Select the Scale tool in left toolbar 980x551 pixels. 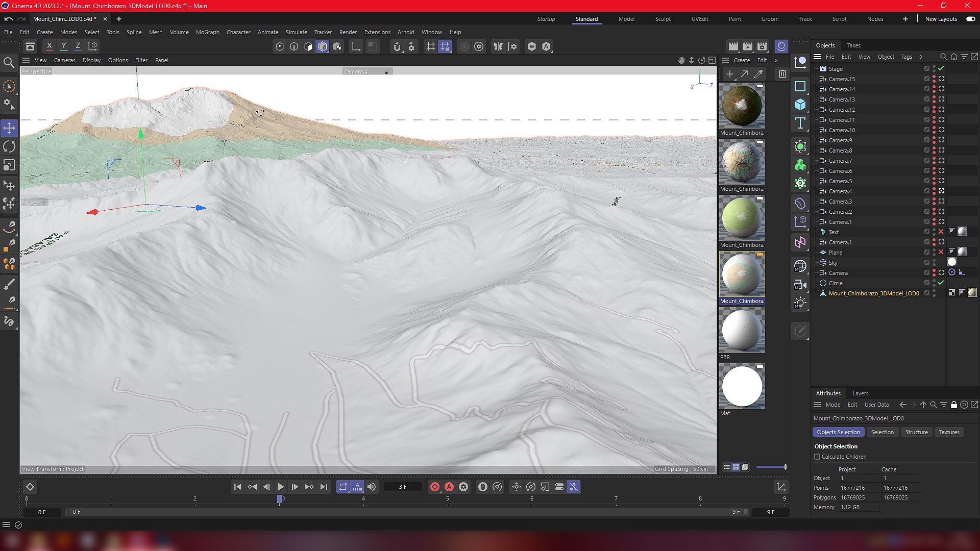point(9,165)
